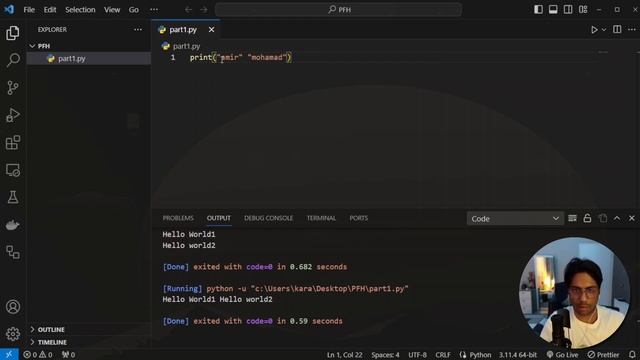Click the PFH command center search box
This screenshot has width=640, height=360.
pyautogui.click(x=338, y=9)
